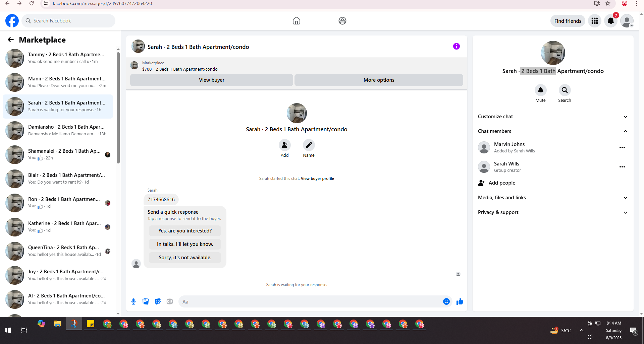This screenshot has width=644, height=344.
Task: Open options for Sarah Wills
Action: pos(622,167)
